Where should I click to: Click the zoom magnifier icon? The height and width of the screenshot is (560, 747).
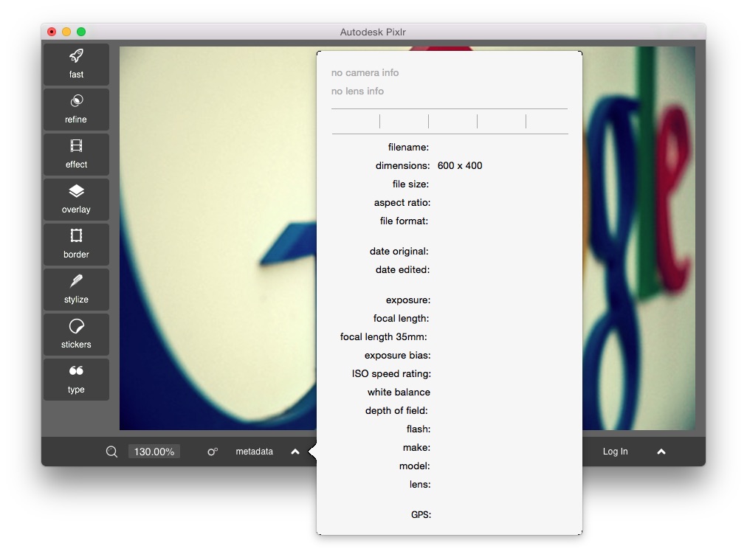click(111, 452)
